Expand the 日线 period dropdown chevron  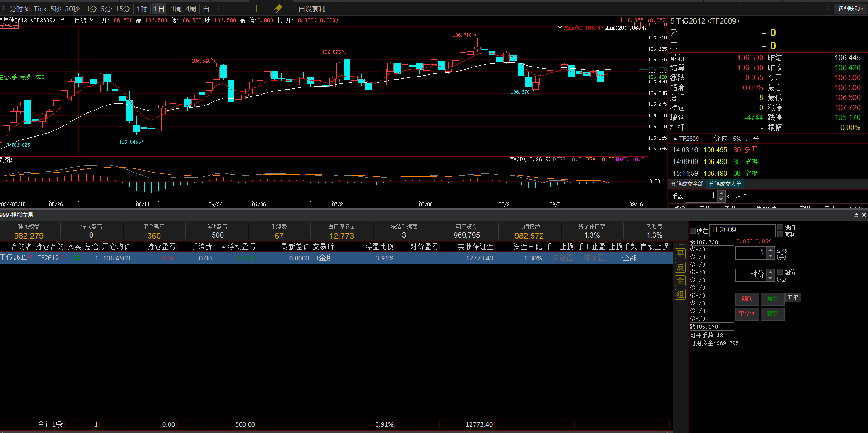pyautogui.click(x=92, y=20)
